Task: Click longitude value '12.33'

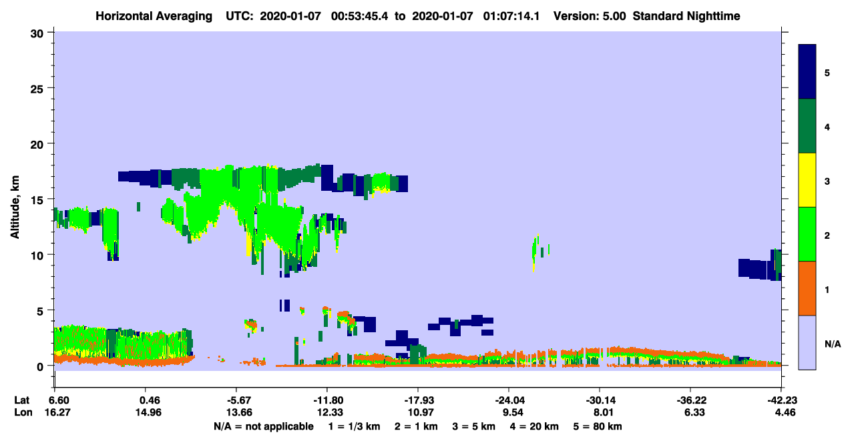Action: pyautogui.click(x=331, y=412)
